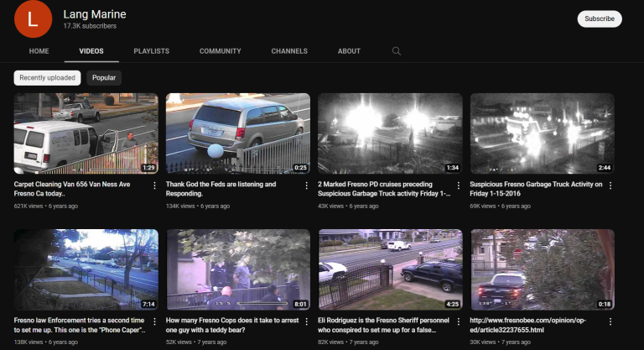
Task: Play the white carpet cleaning van thumbnail
Action: (86, 133)
